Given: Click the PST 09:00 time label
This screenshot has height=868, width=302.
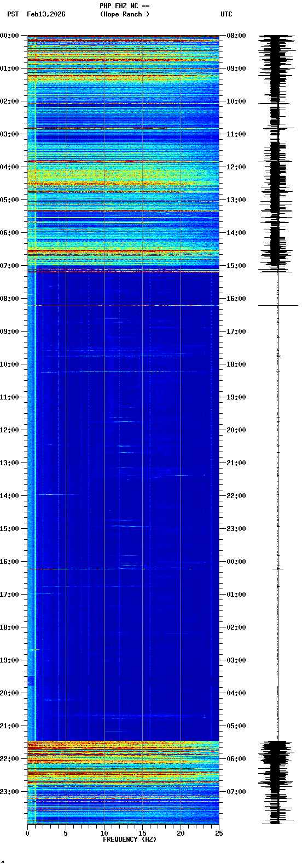Looking at the screenshot, I should click(10, 332).
